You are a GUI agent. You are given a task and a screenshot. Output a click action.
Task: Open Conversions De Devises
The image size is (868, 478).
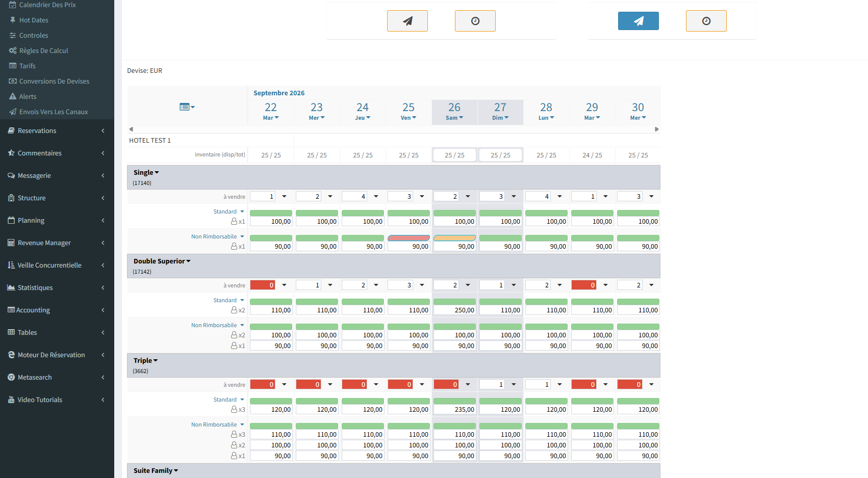pos(54,81)
